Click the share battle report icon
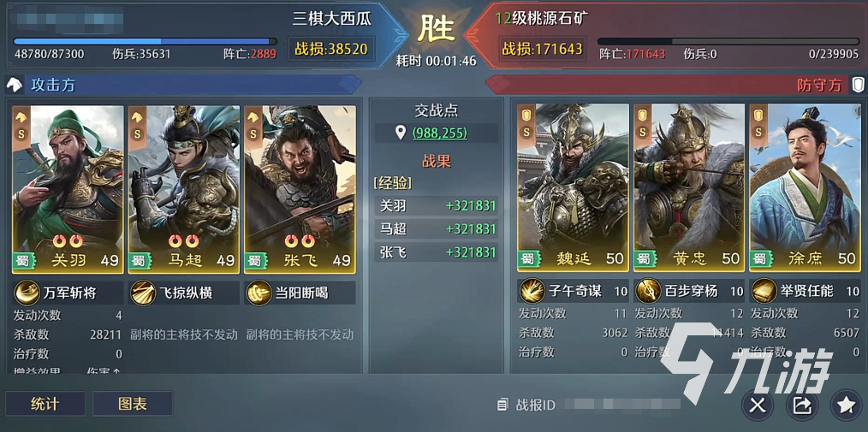Viewport: 868px width, 432px height. pyautogui.click(x=802, y=405)
